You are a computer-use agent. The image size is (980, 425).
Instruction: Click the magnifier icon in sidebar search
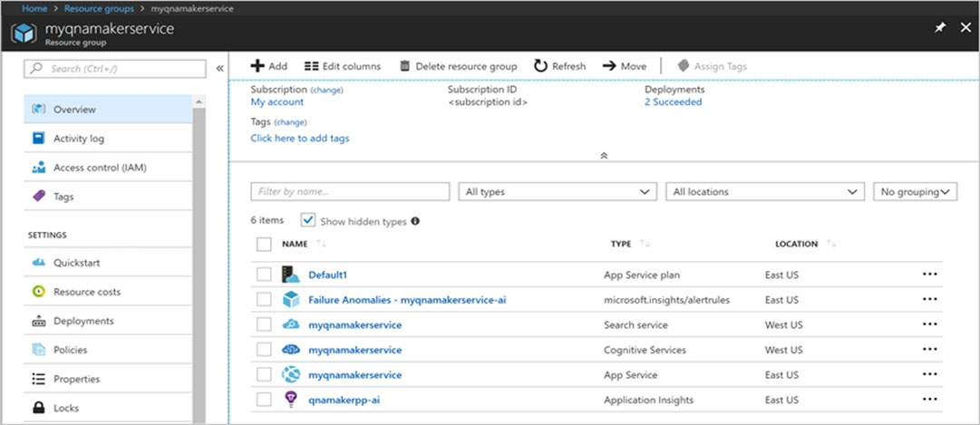click(x=37, y=69)
